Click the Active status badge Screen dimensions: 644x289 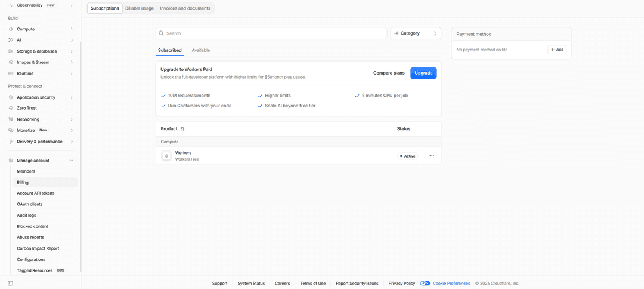point(407,156)
